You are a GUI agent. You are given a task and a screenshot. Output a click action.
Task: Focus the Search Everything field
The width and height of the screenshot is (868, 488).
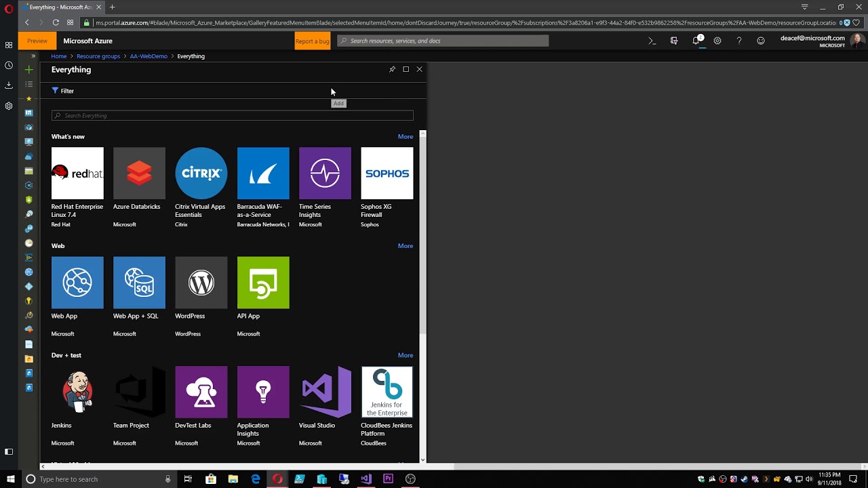(233, 116)
